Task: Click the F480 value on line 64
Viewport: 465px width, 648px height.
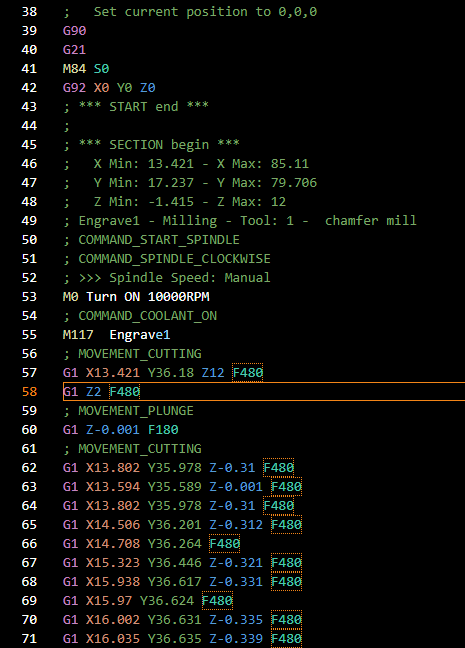Action: point(279,506)
